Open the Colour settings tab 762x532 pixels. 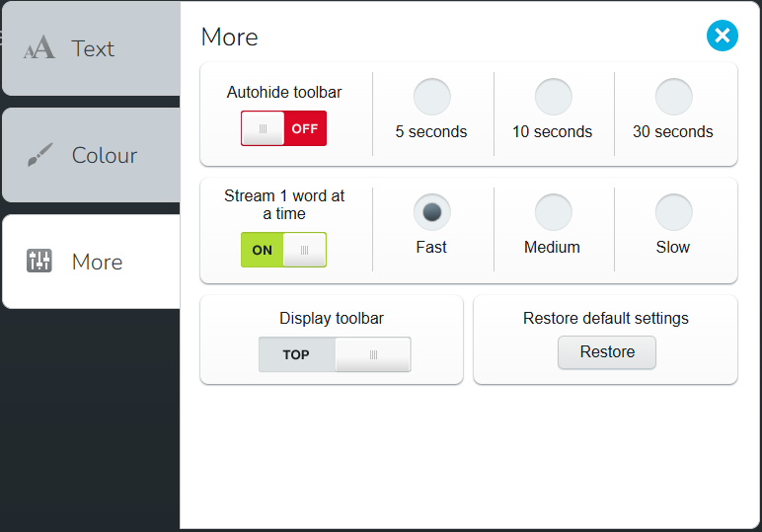(92, 155)
